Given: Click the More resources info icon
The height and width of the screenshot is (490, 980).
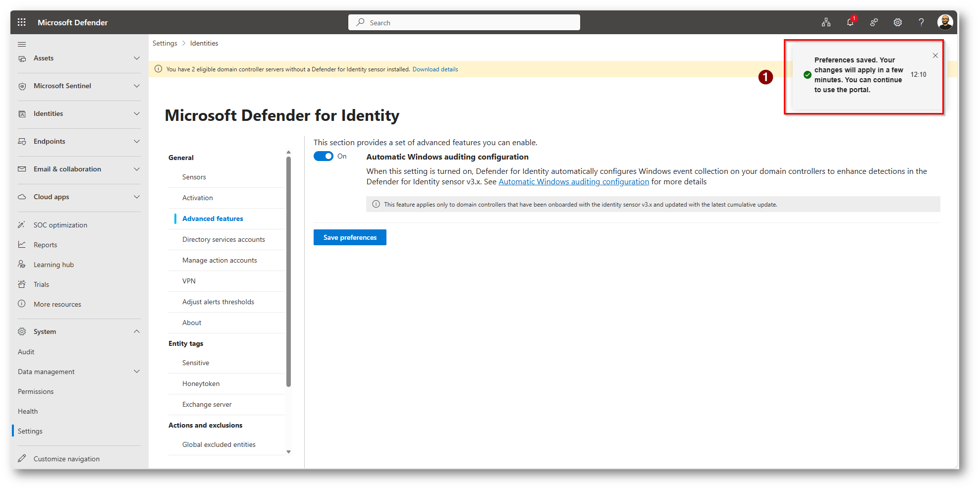Looking at the screenshot, I should coord(22,304).
